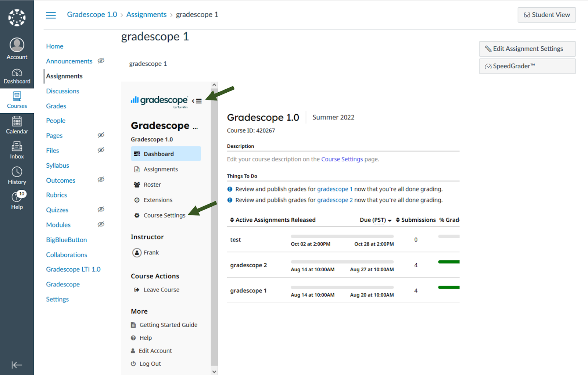Click the Frank instructor avatar
Image resolution: width=588 pixels, height=375 pixels.
(137, 253)
